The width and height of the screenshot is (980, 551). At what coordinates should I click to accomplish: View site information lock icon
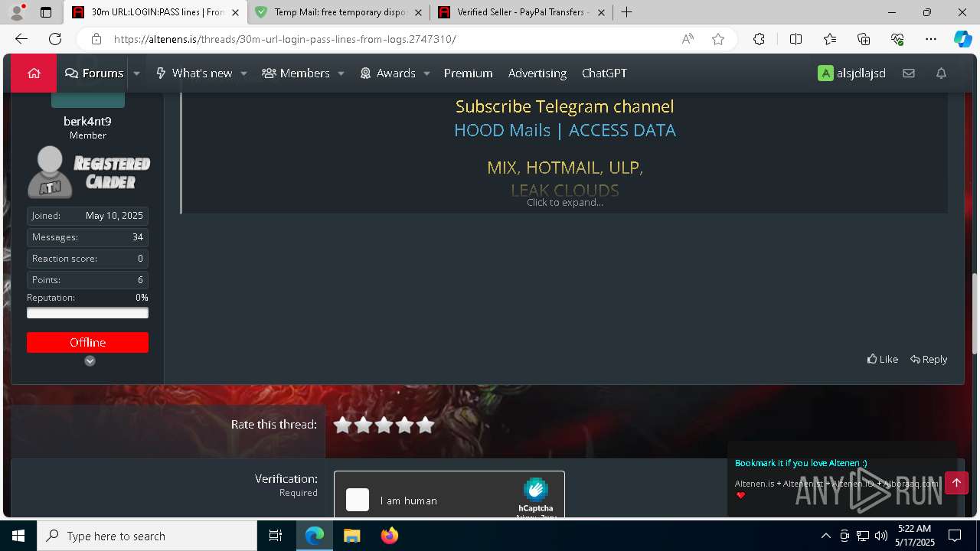(96, 39)
